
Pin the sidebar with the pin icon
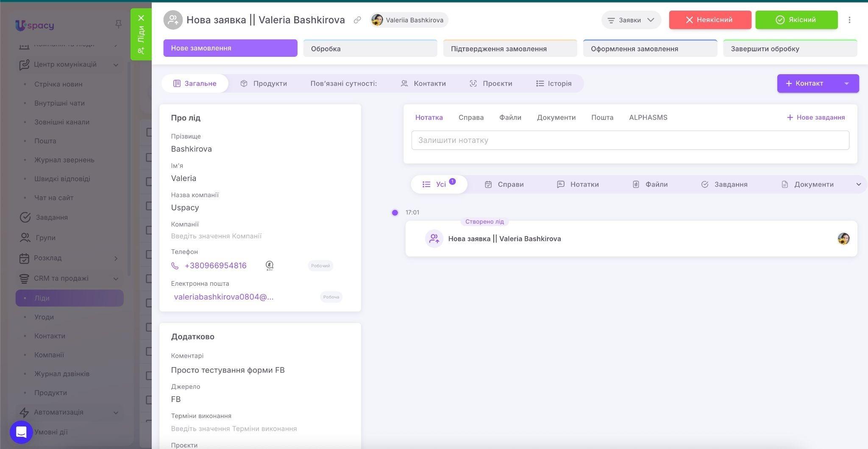point(119,25)
